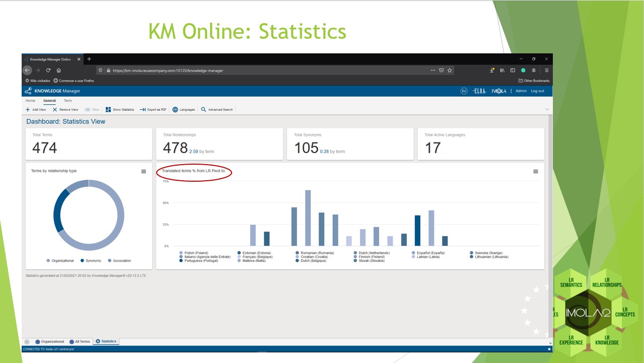Toggle Polish (Poland) legend entry in bar chart
The image size is (644, 363).
[196, 253]
